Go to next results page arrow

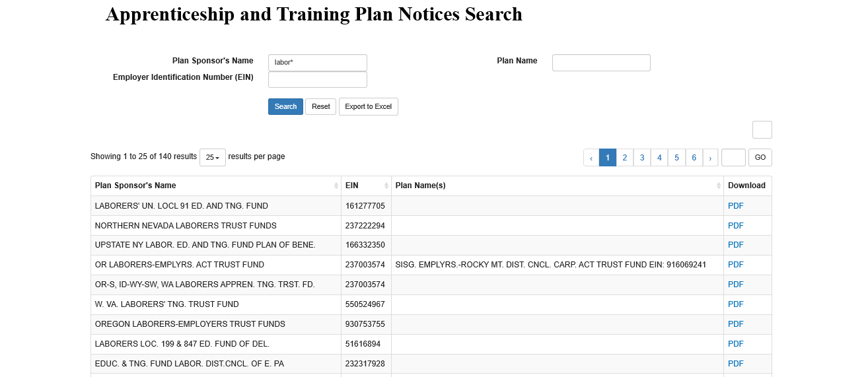coord(710,157)
